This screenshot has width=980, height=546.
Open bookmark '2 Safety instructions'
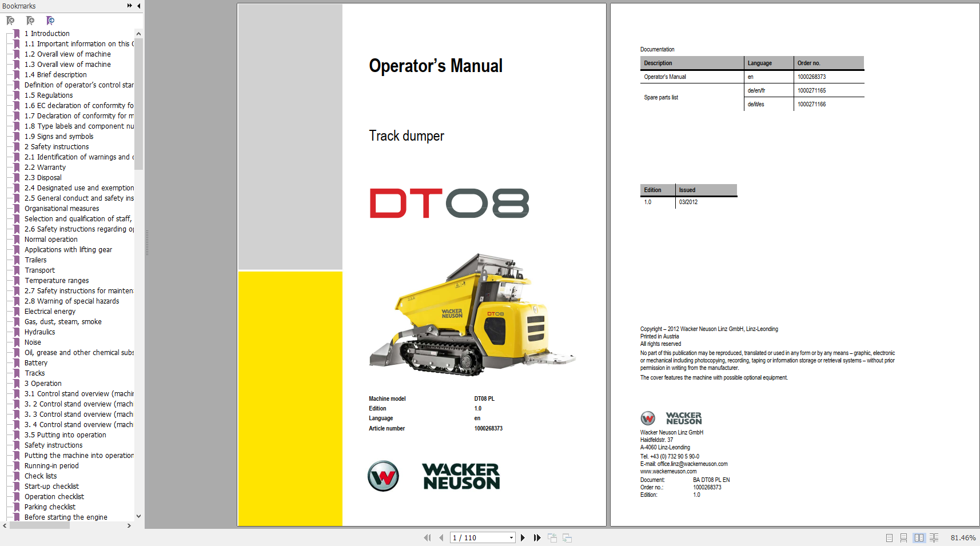[57, 147]
